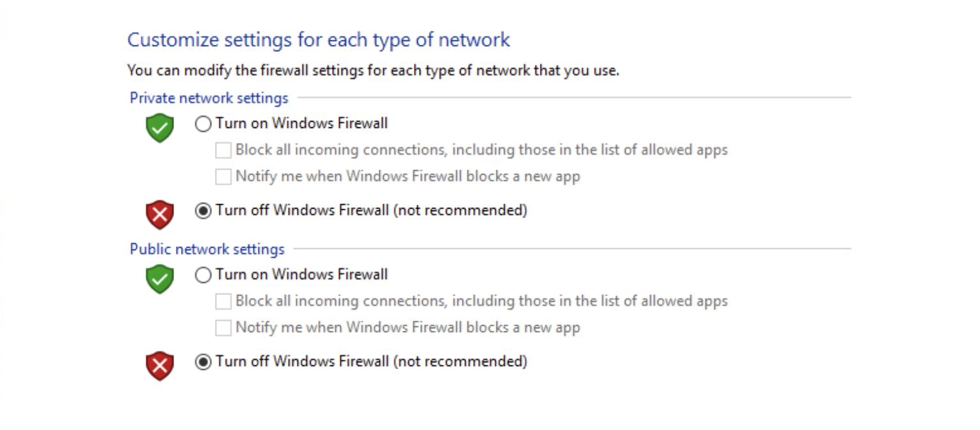Enable Turn on Windows Firewall for Public network
Screen dimensions: 980x430
coord(203,275)
